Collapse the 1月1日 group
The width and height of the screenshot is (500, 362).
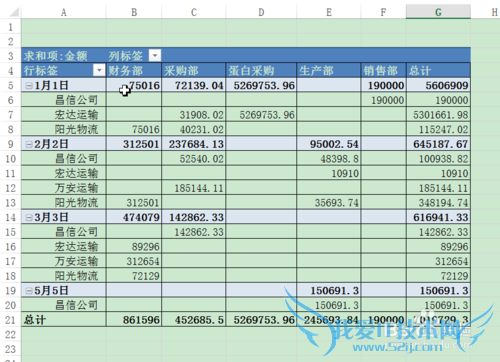(x=29, y=85)
